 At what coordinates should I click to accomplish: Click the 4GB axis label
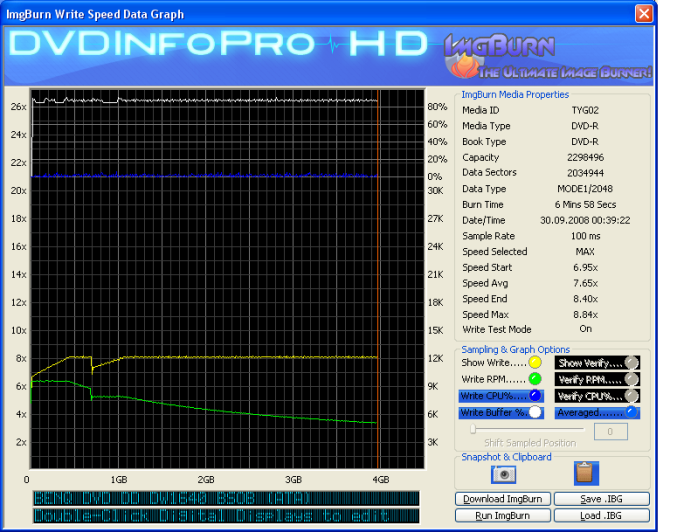coord(381,479)
